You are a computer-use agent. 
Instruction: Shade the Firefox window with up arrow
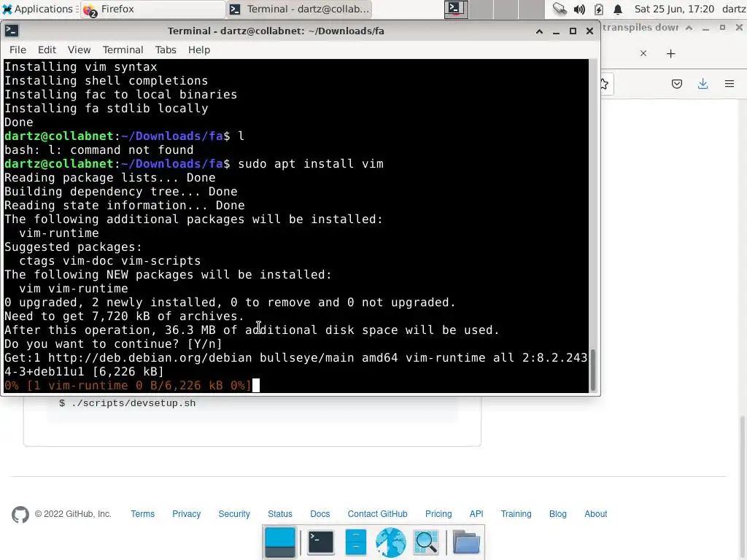pos(689,28)
